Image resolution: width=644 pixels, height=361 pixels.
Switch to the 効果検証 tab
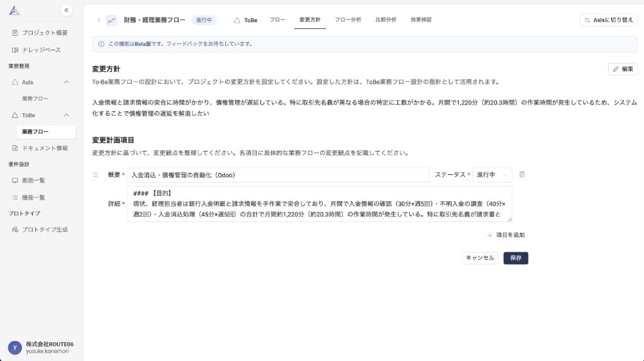tap(421, 19)
